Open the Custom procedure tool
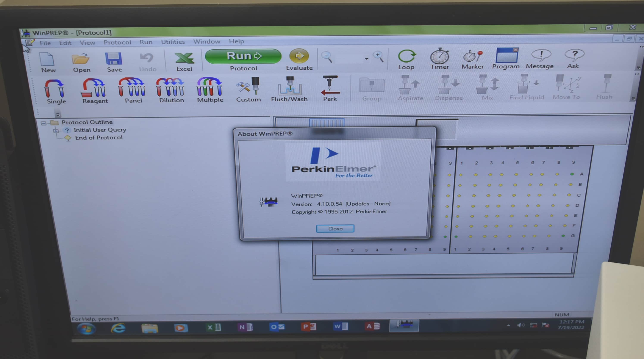Screen dimensions: 644x359 pyautogui.click(x=248, y=89)
